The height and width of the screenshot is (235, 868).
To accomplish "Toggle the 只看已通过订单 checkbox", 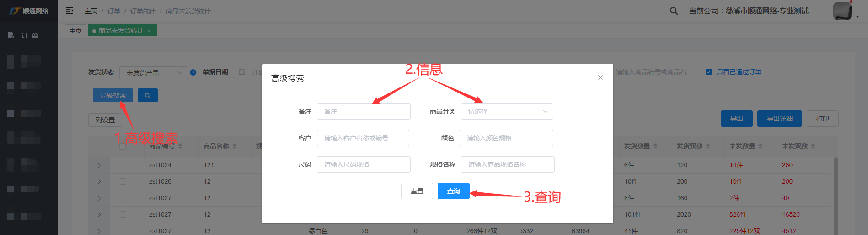I will click(x=709, y=72).
